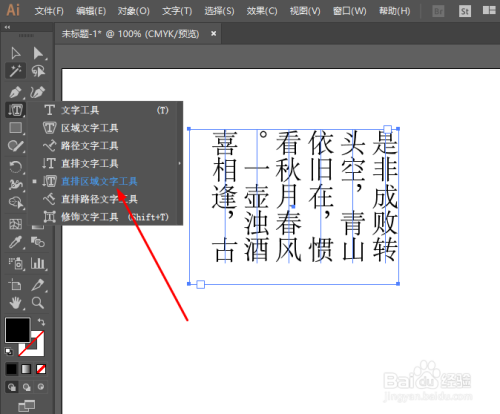500x414 pixels.
Task: Open the 视图(V) menu
Action: coord(305,11)
